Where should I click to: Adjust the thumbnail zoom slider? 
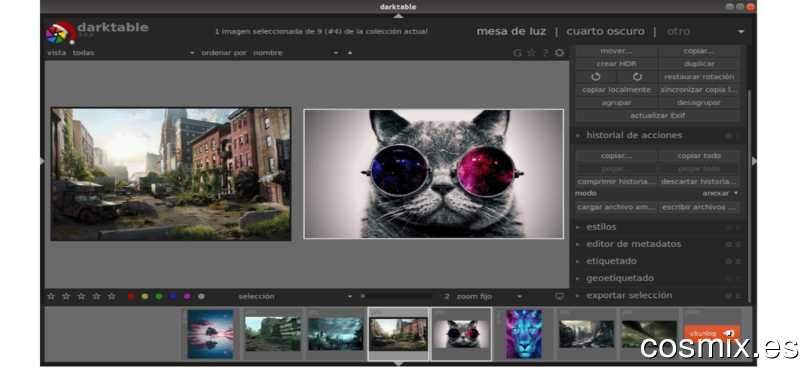tap(396, 296)
